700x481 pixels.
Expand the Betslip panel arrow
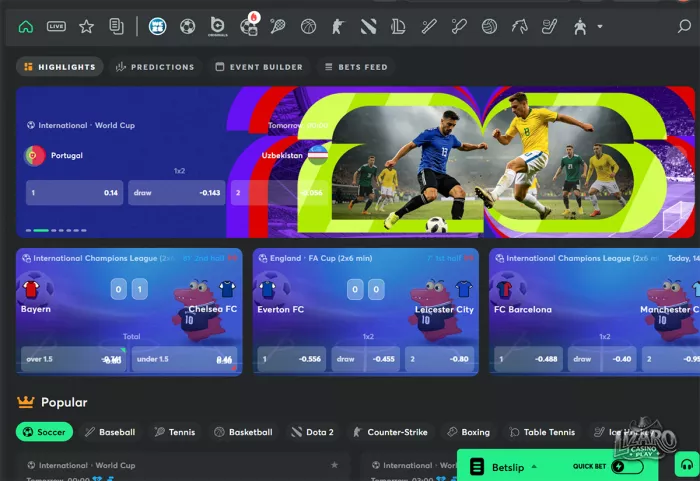(534, 467)
